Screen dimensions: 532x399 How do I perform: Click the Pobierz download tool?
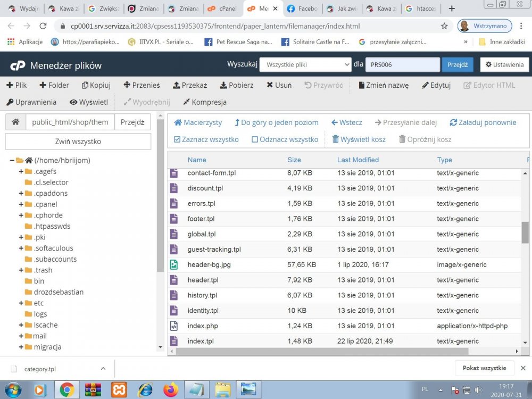(237, 85)
